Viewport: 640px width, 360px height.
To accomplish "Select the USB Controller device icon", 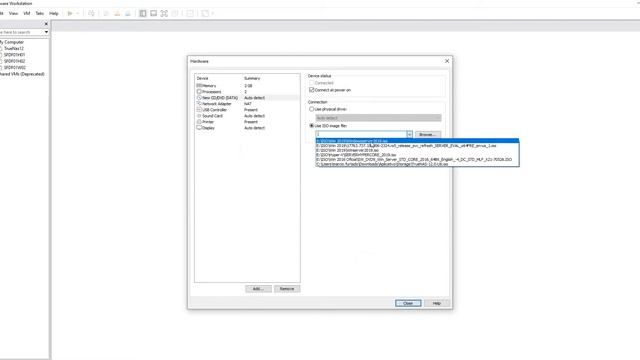I will pos(199,110).
